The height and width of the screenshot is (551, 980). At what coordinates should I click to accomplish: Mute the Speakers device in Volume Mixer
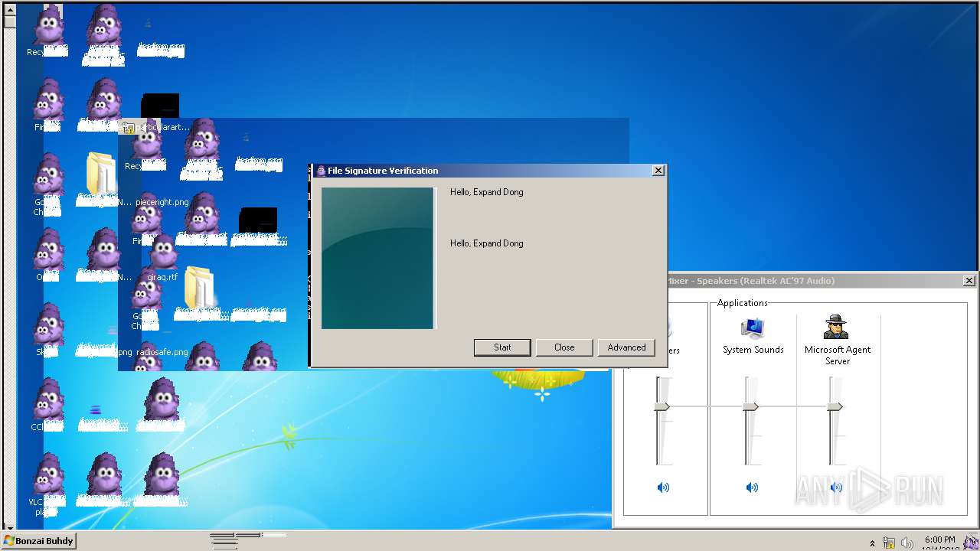[x=663, y=487]
